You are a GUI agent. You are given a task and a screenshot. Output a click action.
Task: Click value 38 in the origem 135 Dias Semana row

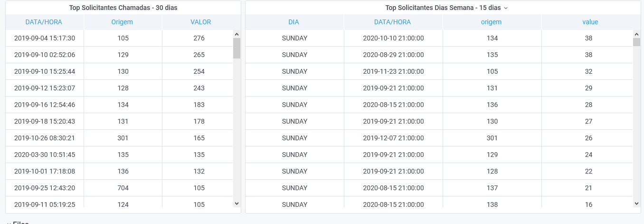[588, 55]
